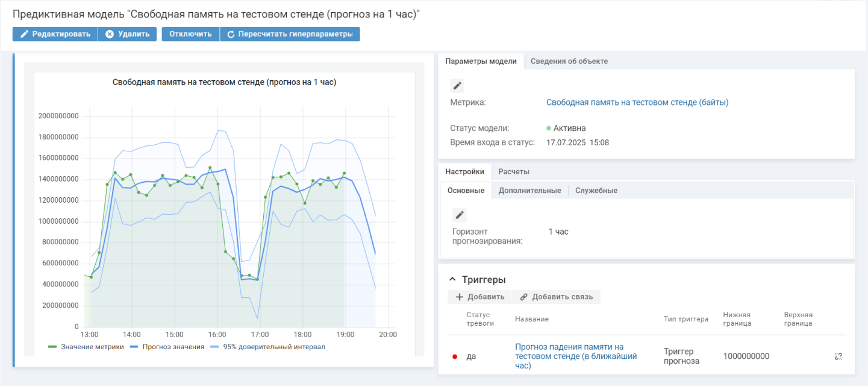Click the Название column header

pos(532,319)
